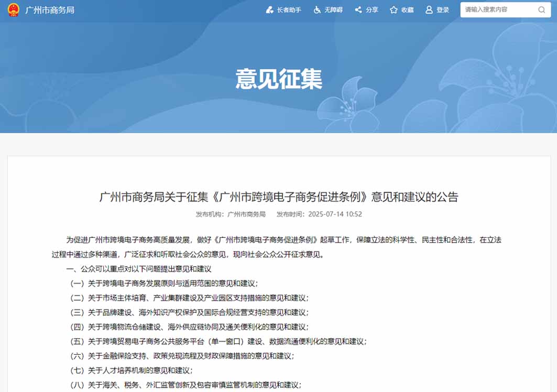Select item （七）关于人才培养机制的意见和建议

[x=131, y=371]
